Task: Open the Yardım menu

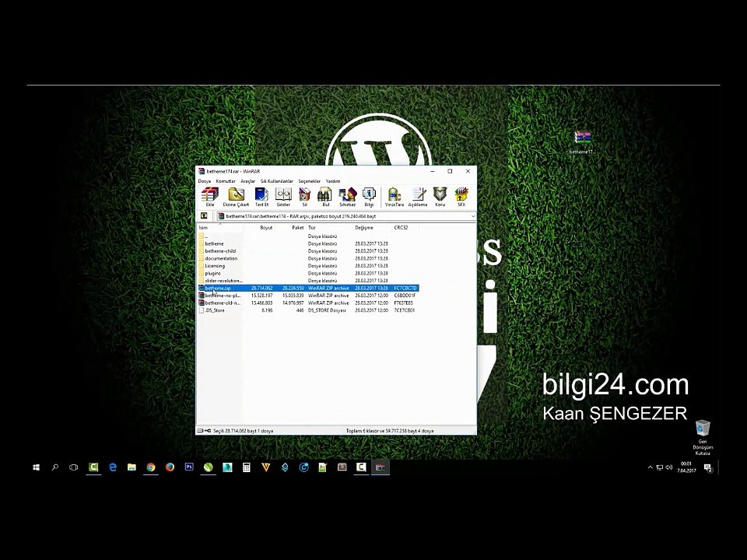Action: point(333,181)
